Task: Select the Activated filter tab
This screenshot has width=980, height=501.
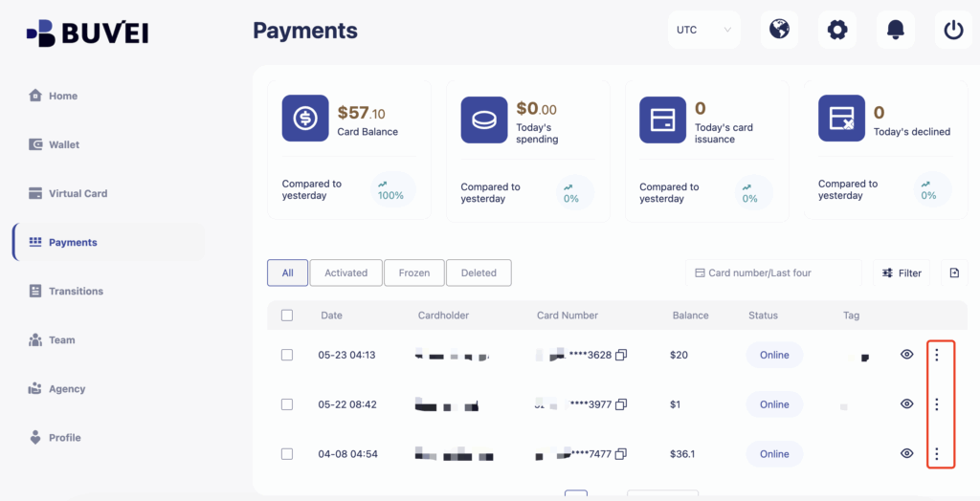Action: pos(345,272)
